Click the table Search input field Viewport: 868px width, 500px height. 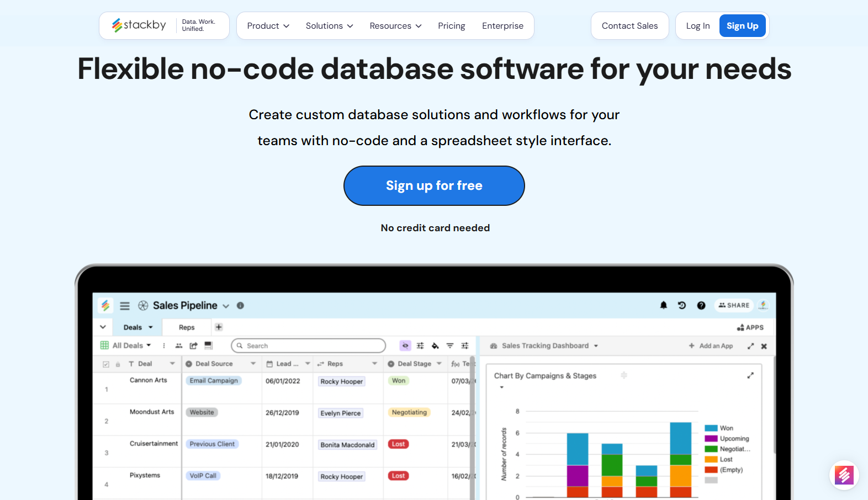pos(308,345)
